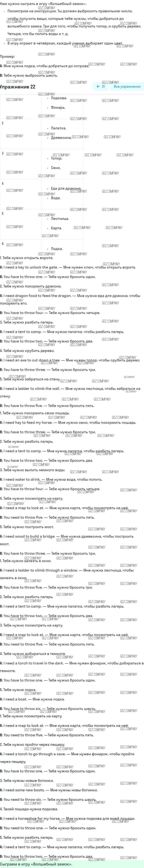The height and width of the screenshot is (868, 144).
Task: Click the 'Топор.' item in row 3
Action: (57, 158)
